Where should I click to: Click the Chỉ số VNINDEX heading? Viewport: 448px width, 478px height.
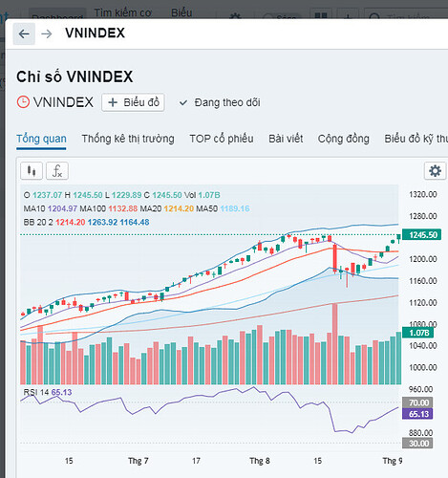75,76
